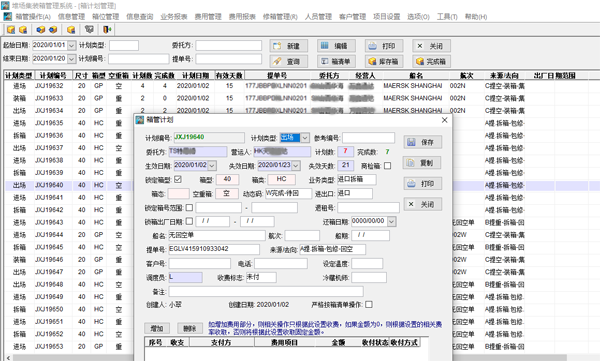Open the 箱位管理 menu

pos(106,16)
